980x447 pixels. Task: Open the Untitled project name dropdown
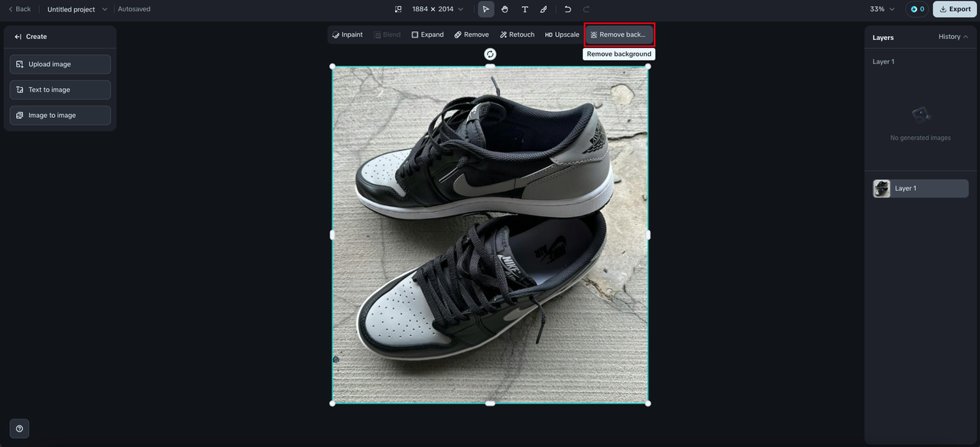point(77,9)
